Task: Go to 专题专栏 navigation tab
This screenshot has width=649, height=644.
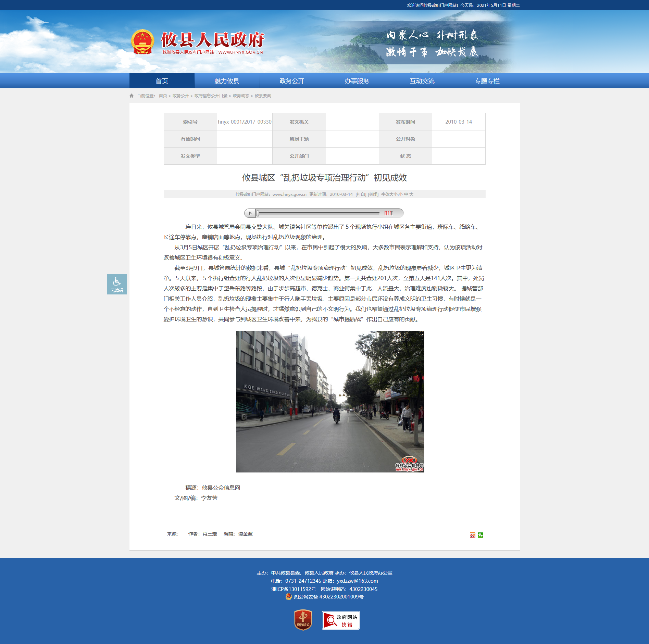Action: [x=487, y=81]
